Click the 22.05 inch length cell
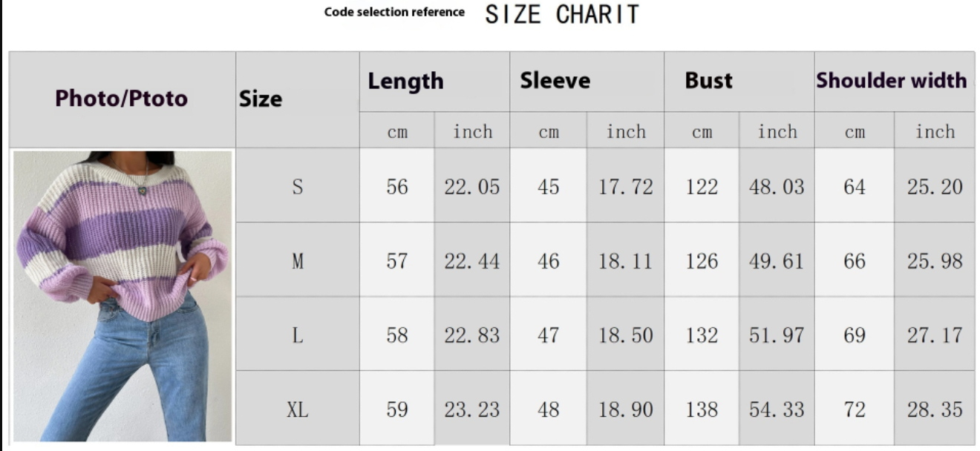980x451 pixels. 472,186
